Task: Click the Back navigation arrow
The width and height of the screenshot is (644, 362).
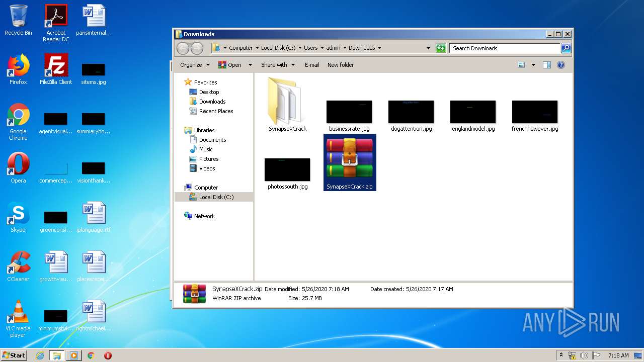Action: [183, 48]
